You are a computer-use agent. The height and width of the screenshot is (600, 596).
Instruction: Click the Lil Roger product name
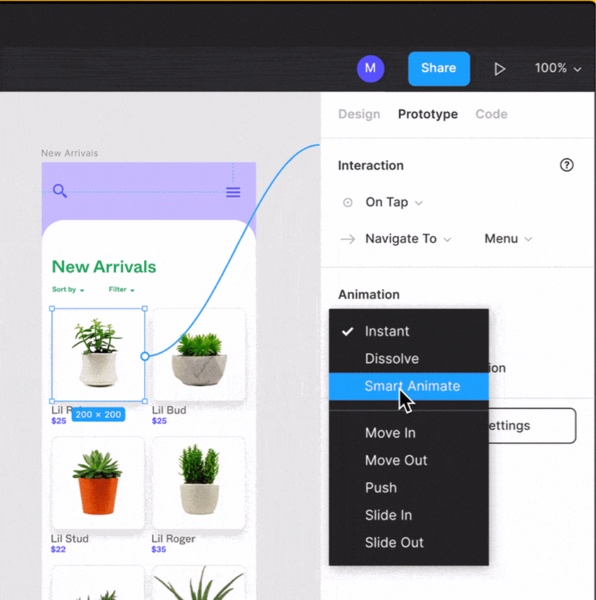click(x=173, y=539)
